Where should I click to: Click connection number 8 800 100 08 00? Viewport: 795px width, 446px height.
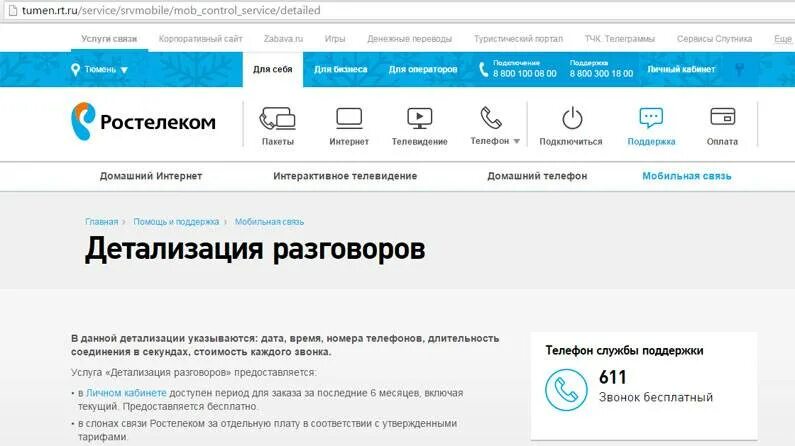click(x=525, y=73)
